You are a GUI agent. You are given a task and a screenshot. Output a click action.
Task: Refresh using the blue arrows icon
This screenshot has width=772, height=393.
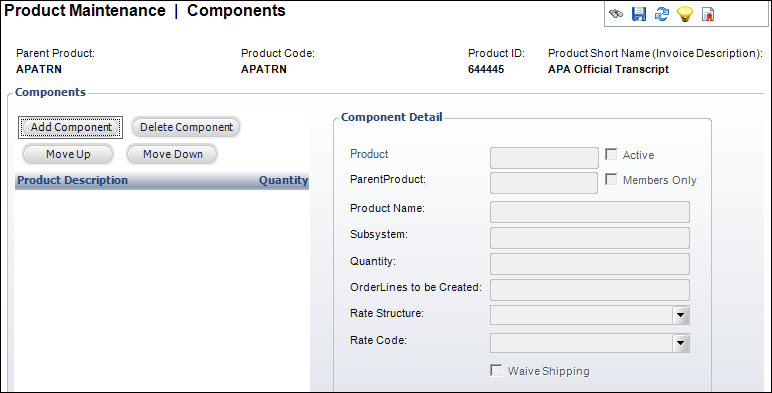pyautogui.click(x=662, y=14)
